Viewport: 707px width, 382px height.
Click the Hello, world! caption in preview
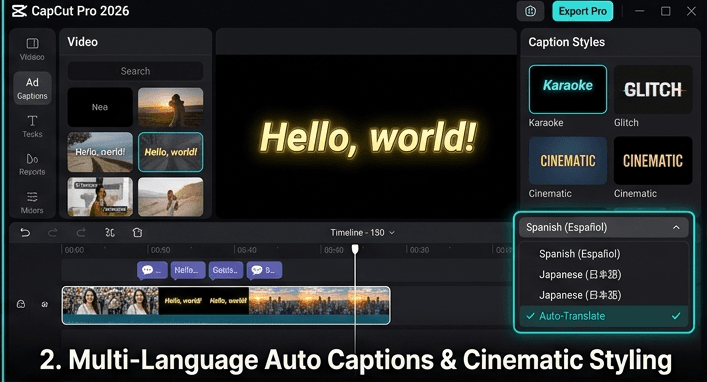pos(368,138)
